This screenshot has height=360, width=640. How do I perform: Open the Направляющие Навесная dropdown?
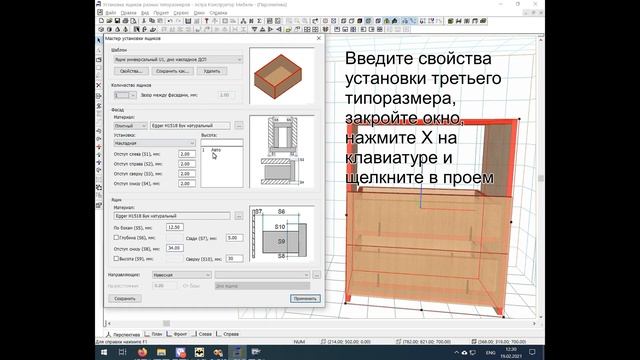pyautogui.click(x=182, y=275)
